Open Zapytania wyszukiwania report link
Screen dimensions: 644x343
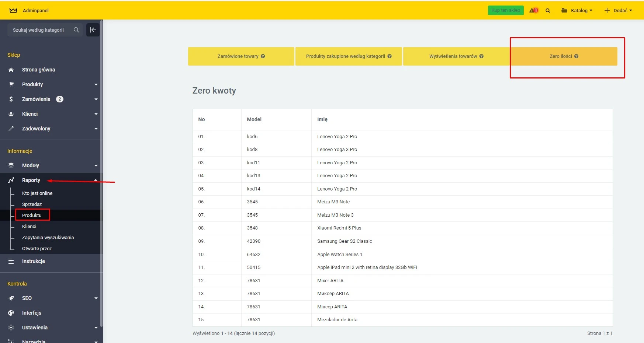pyautogui.click(x=48, y=237)
